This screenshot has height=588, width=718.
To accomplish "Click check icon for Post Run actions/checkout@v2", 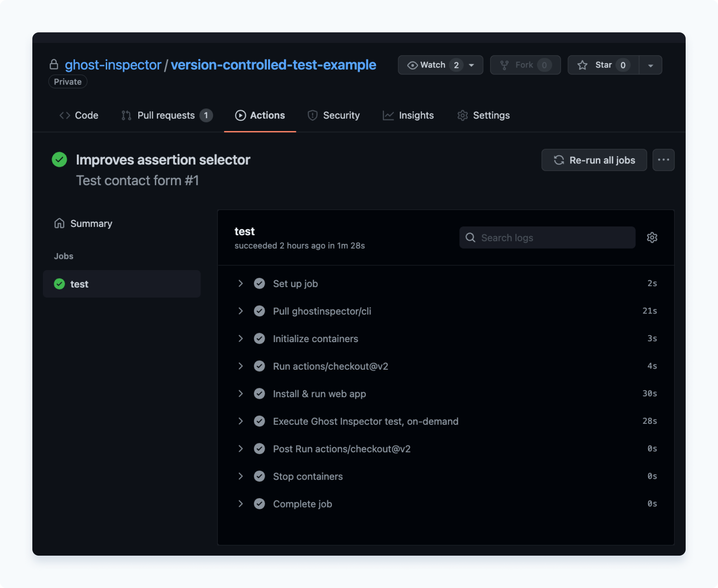I will coord(260,448).
